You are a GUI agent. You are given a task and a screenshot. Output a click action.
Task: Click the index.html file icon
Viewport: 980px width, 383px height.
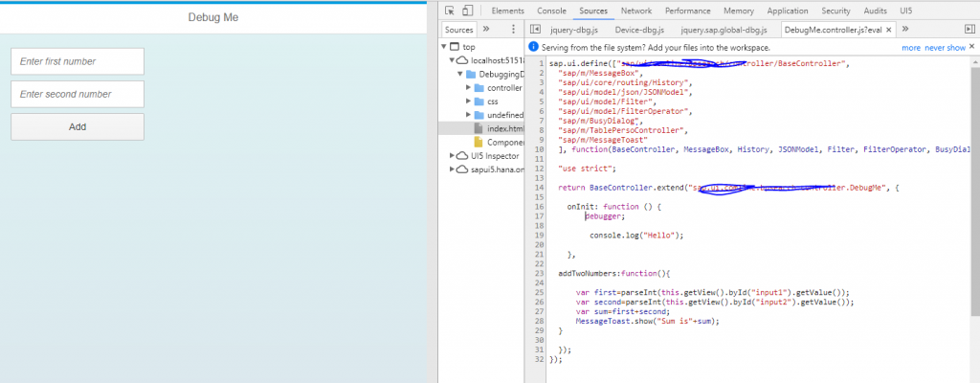coord(479,128)
